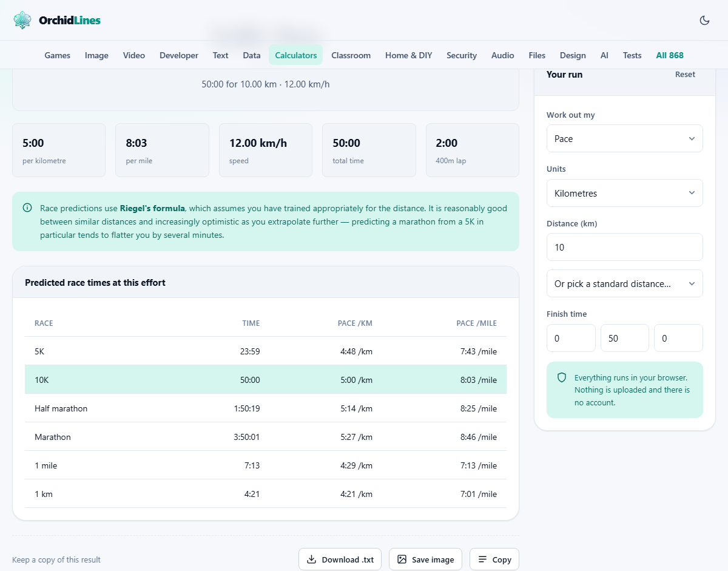Open the Design category
The height and width of the screenshot is (571, 728).
[x=573, y=55]
